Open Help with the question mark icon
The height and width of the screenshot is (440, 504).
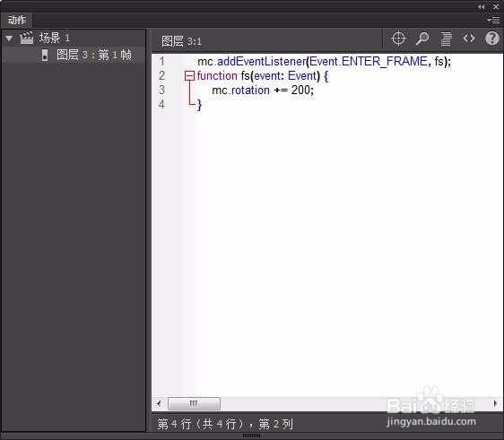tap(491, 39)
